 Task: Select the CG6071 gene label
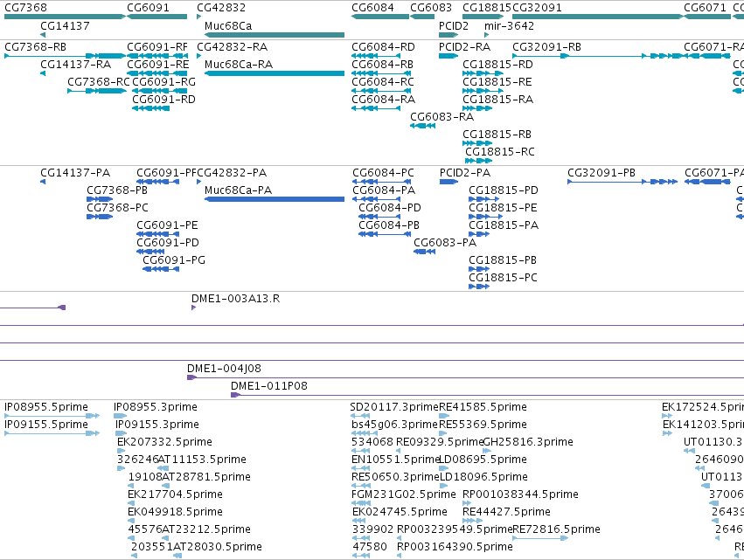point(705,8)
